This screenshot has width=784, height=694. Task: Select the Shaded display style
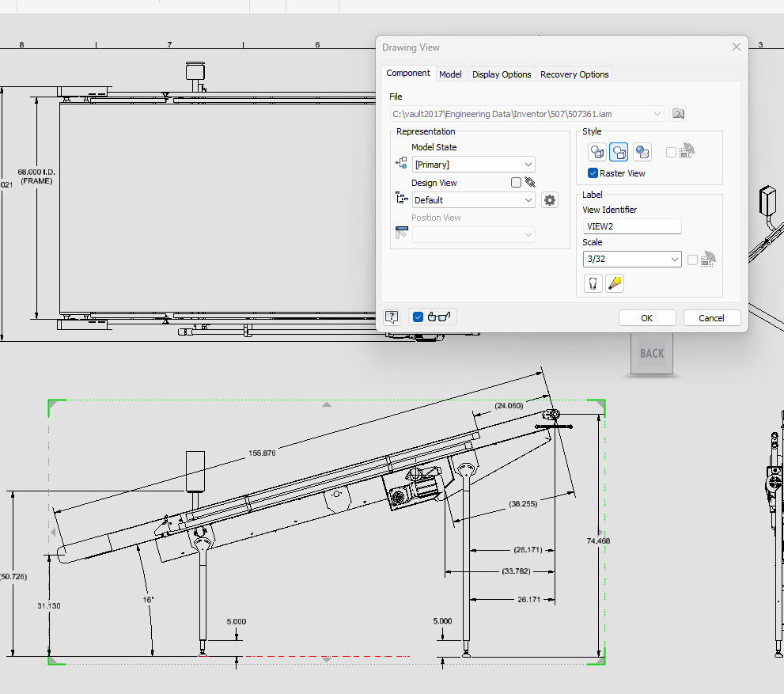tap(642, 152)
